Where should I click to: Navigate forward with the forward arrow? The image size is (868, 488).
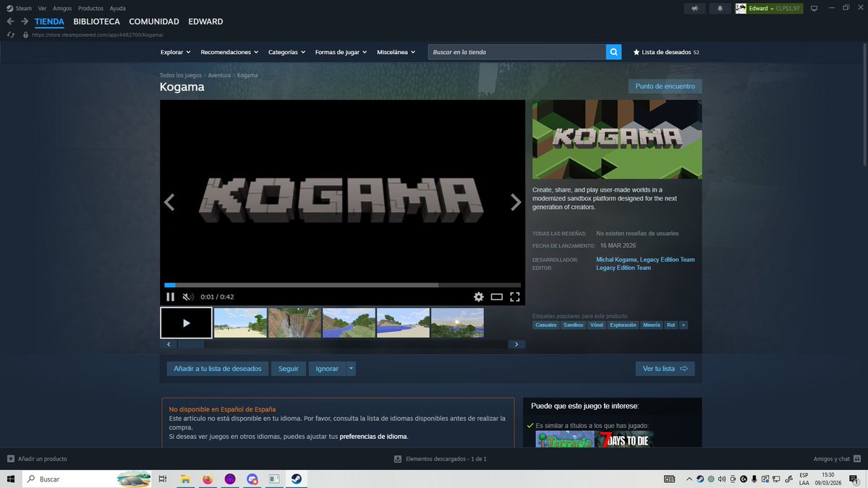pos(25,22)
